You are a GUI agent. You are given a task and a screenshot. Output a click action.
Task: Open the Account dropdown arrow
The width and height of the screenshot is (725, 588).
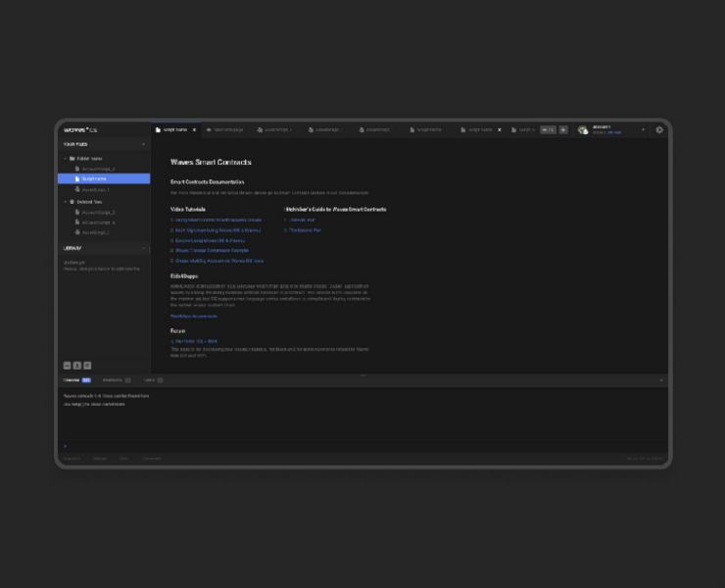tap(644, 129)
